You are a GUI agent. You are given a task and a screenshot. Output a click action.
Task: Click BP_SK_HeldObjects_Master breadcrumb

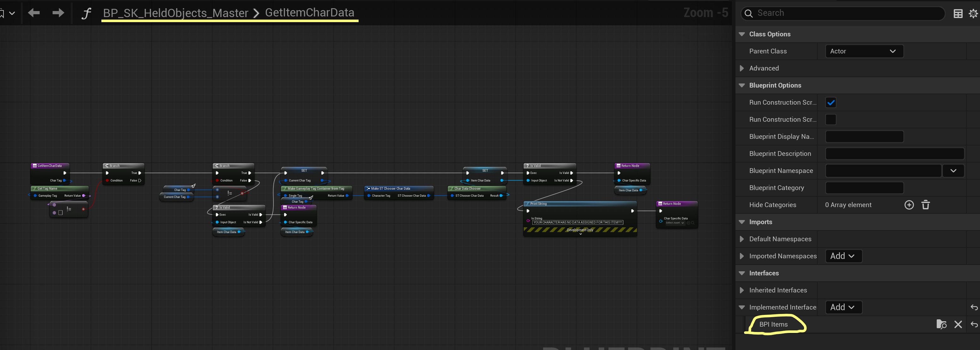[x=175, y=13]
